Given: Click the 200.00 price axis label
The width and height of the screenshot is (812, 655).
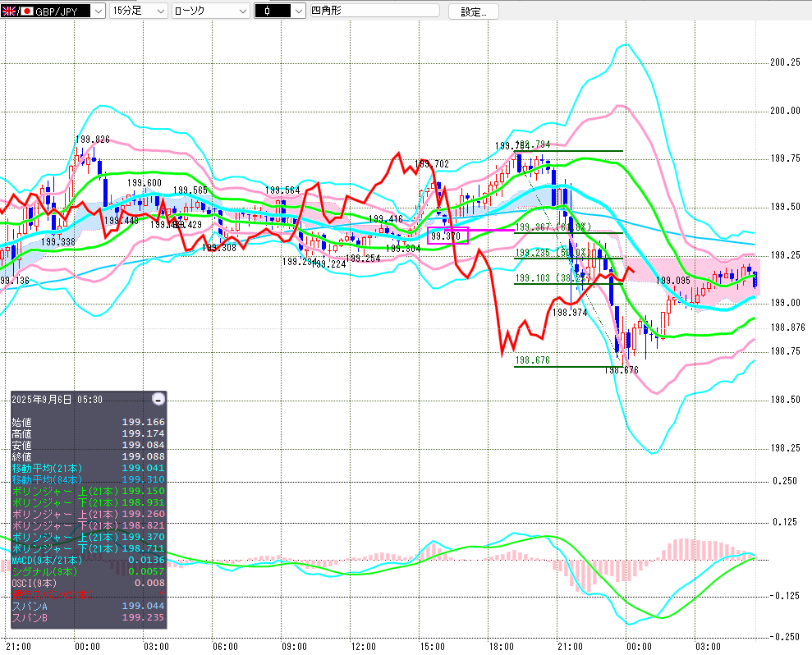Looking at the screenshot, I should coord(785,110).
